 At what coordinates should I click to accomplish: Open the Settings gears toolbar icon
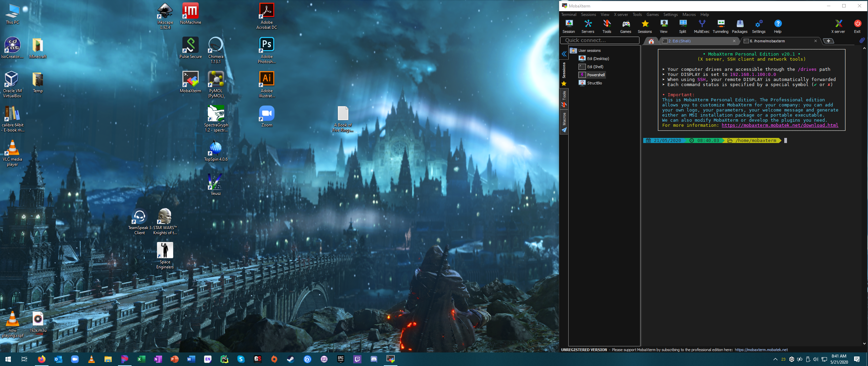click(758, 26)
